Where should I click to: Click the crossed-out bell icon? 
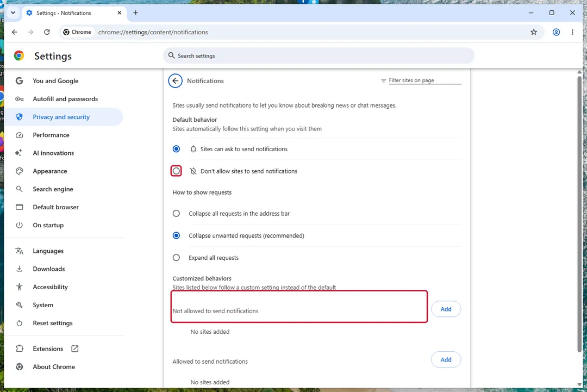[x=193, y=171]
